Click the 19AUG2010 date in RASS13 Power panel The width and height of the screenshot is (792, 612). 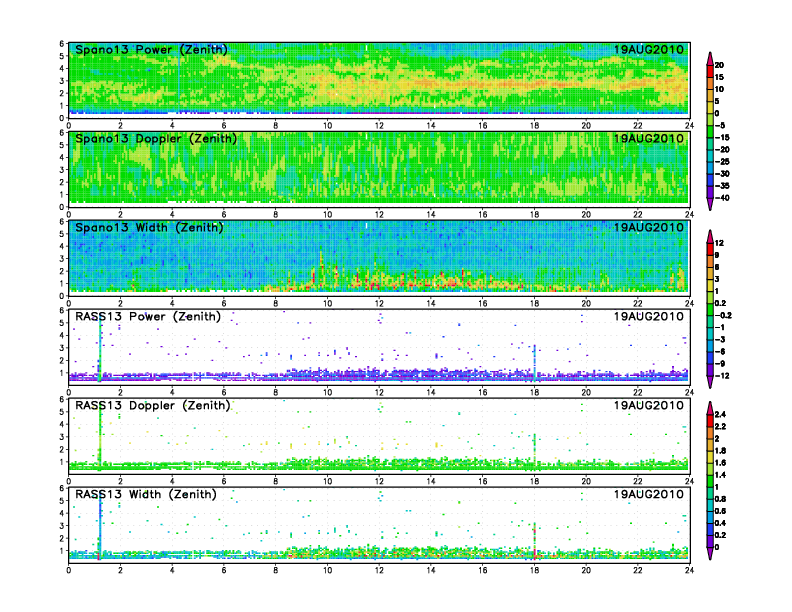coord(649,316)
